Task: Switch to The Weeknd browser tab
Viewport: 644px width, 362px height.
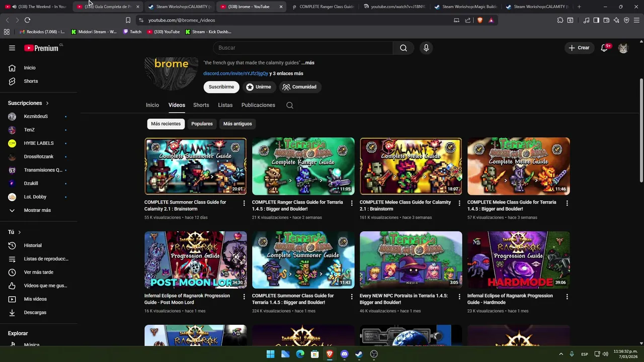Action: tap(36, 7)
